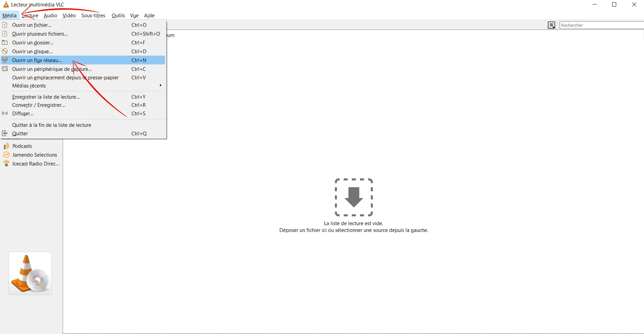The height and width of the screenshot is (334, 644).
Task: Open the Média menu
Action: [9, 15]
